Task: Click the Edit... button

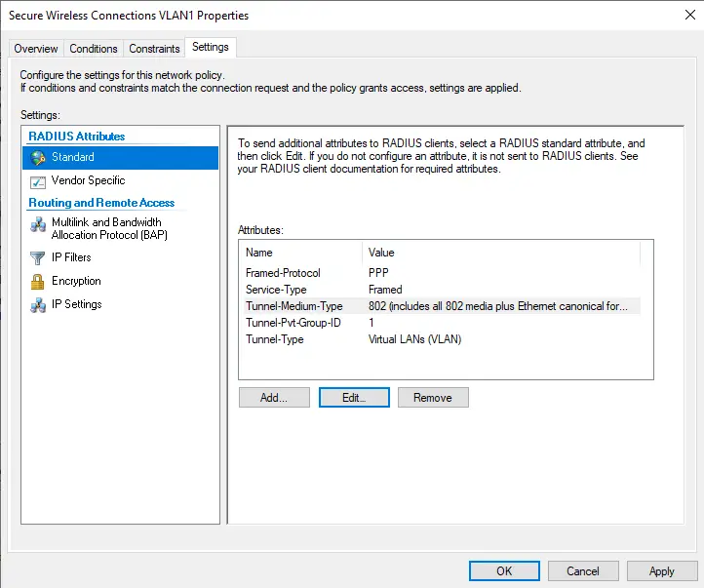Action: 354,398
